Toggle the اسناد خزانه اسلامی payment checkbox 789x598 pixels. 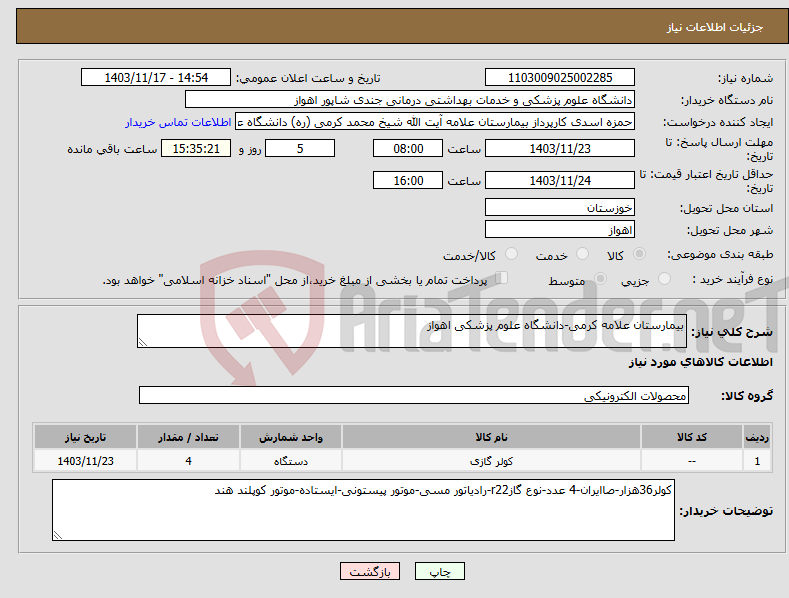(x=501, y=278)
